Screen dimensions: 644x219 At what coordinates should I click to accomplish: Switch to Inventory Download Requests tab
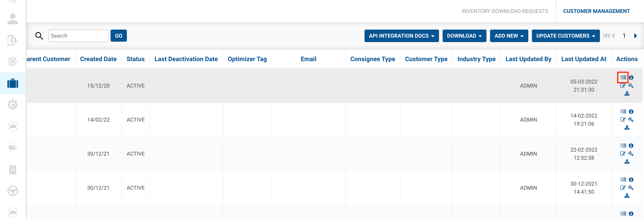(505, 11)
